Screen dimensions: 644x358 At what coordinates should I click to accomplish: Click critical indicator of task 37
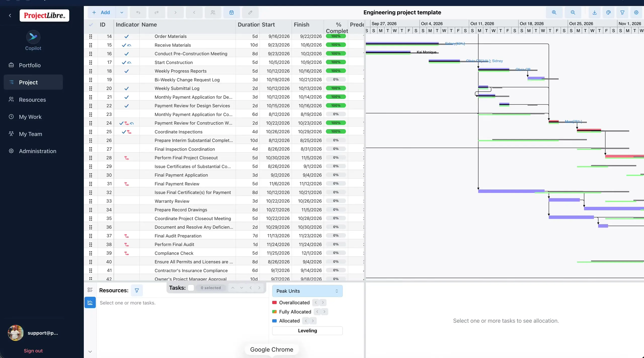click(127, 236)
